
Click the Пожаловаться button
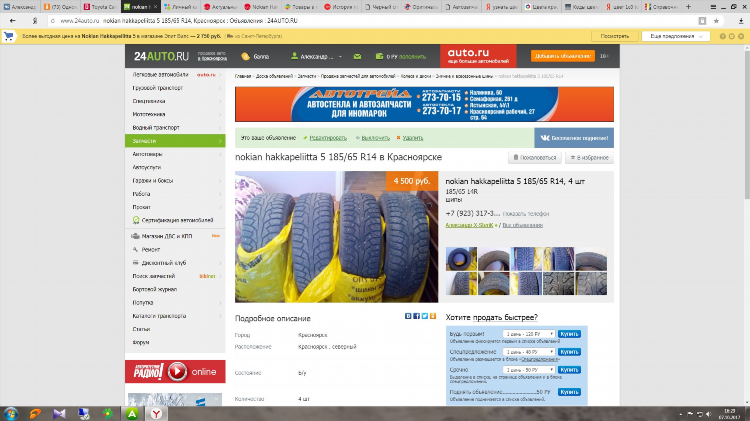[x=534, y=157]
